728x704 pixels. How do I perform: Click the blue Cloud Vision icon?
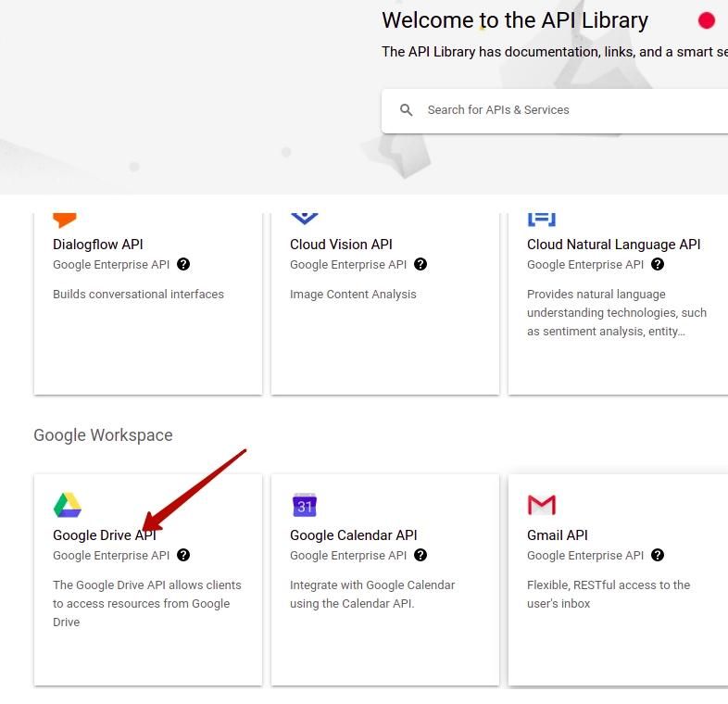(305, 219)
